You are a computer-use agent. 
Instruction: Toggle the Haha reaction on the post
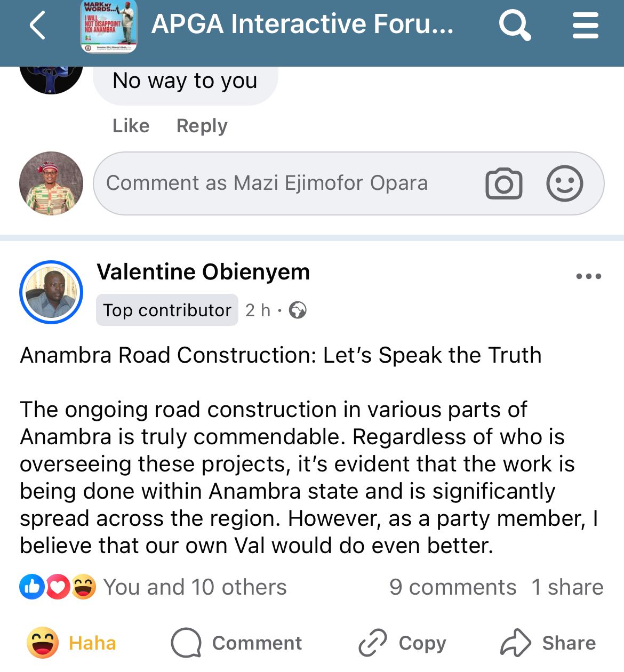coord(72,643)
